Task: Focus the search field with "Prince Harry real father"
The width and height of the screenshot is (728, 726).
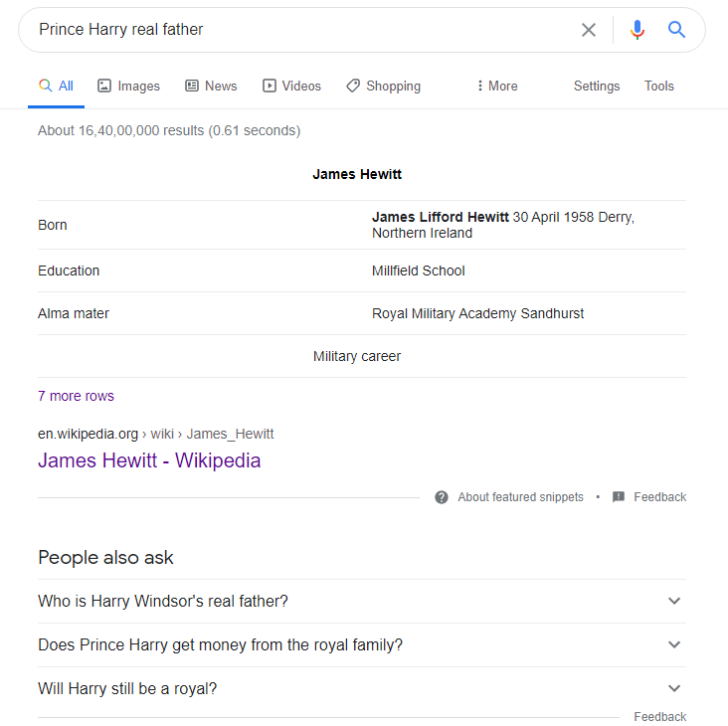Action: click(297, 30)
